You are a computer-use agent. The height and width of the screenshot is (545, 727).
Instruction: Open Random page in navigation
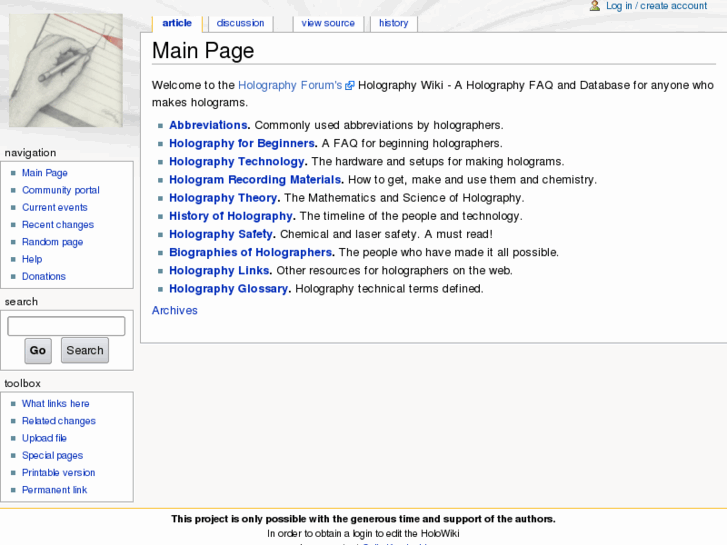(52, 242)
